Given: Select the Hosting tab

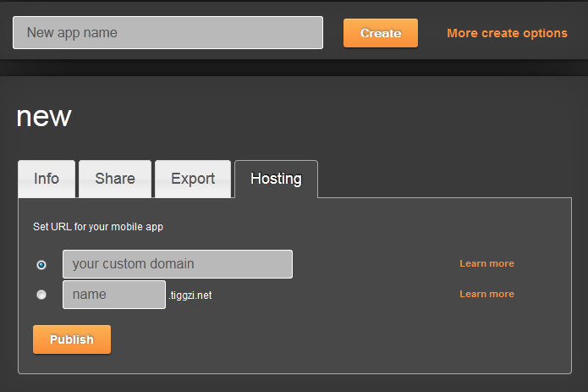Looking at the screenshot, I should pyautogui.click(x=276, y=179).
